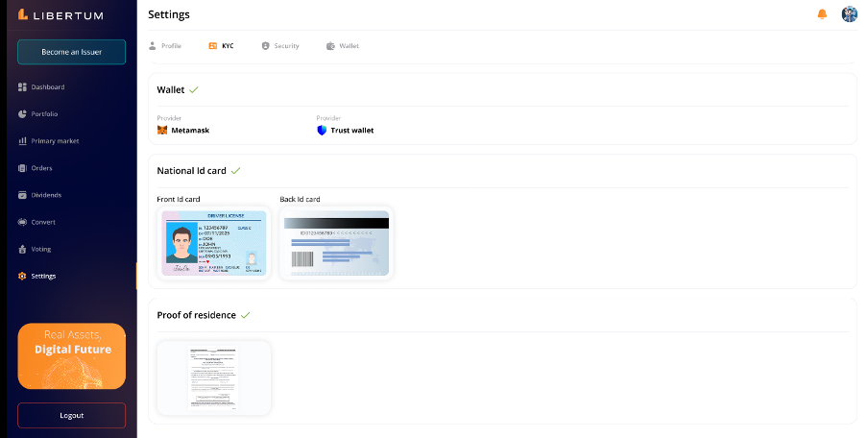Viewport: 868px width, 438px height.
Task: View the back Id card image
Action: [x=336, y=244]
